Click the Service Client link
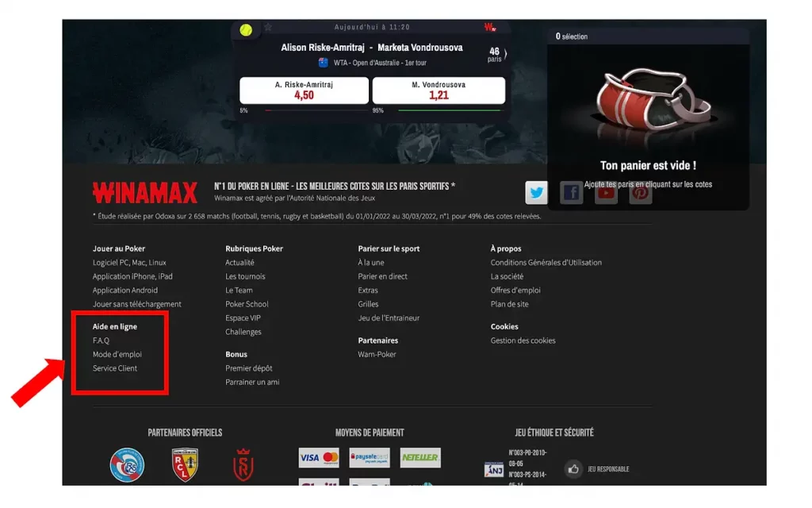The image size is (812, 508). pos(114,368)
